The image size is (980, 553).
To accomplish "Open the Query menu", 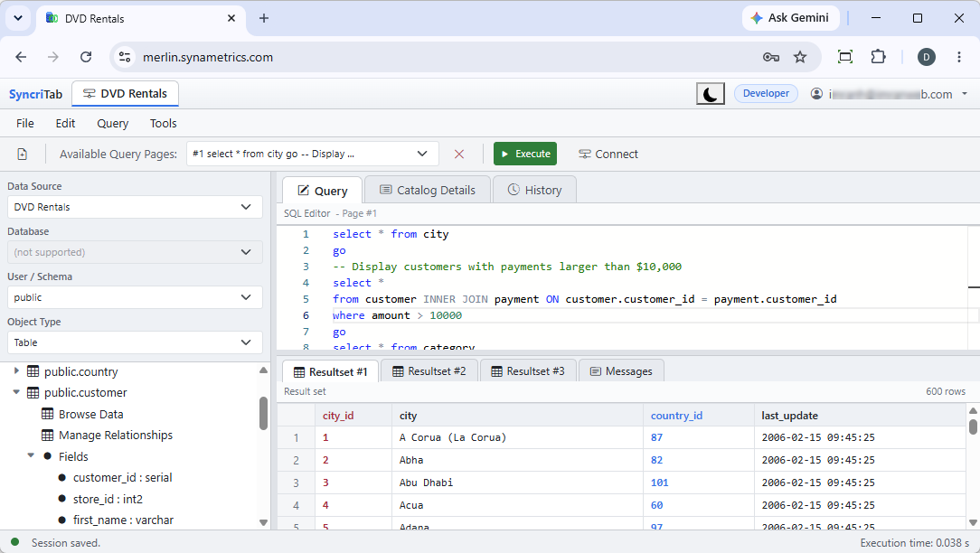I will coord(112,124).
